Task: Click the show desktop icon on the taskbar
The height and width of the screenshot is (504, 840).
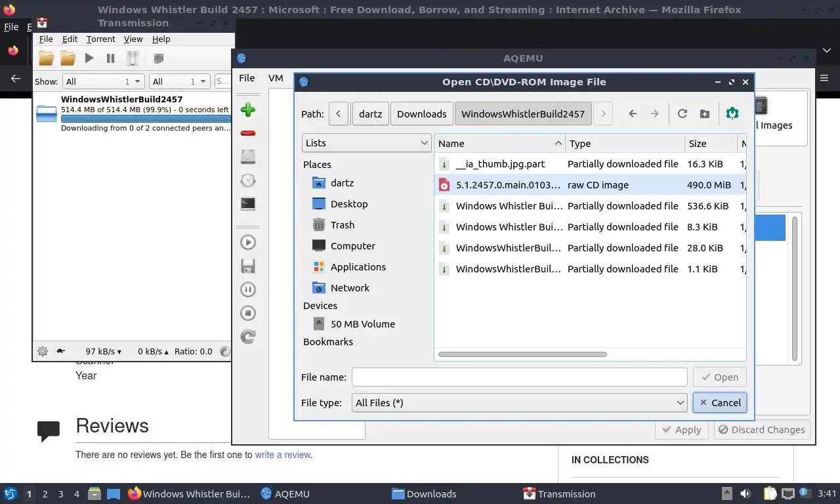Action: (x=114, y=493)
